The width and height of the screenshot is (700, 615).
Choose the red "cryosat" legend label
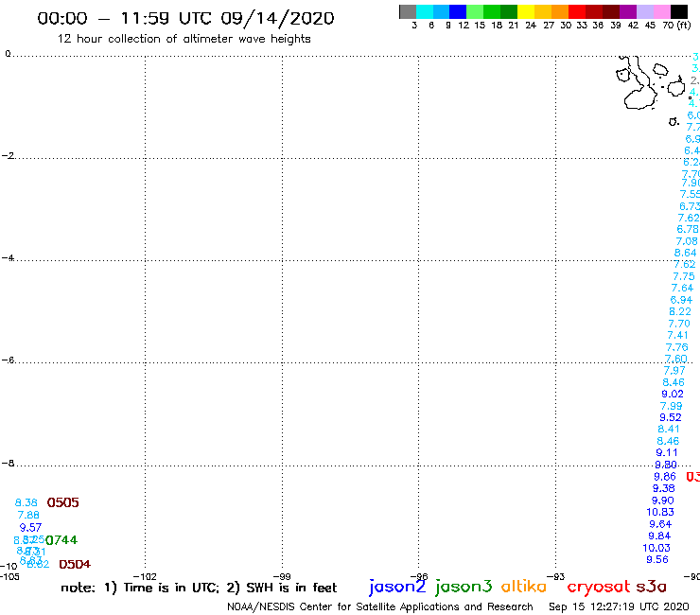[x=599, y=587]
